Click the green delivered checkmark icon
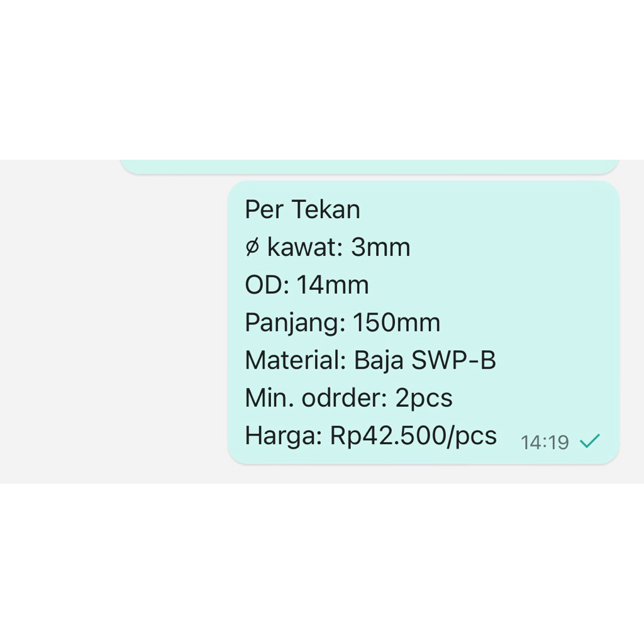This screenshot has height=644, width=644. point(589,442)
